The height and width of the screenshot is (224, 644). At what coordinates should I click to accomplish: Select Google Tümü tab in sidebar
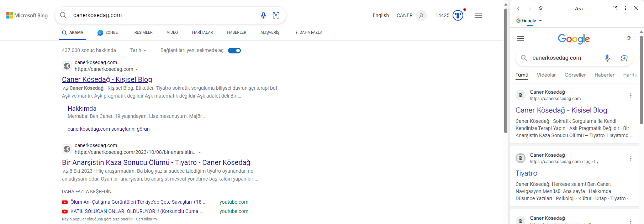pyautogui.click(x=522, y=75)
